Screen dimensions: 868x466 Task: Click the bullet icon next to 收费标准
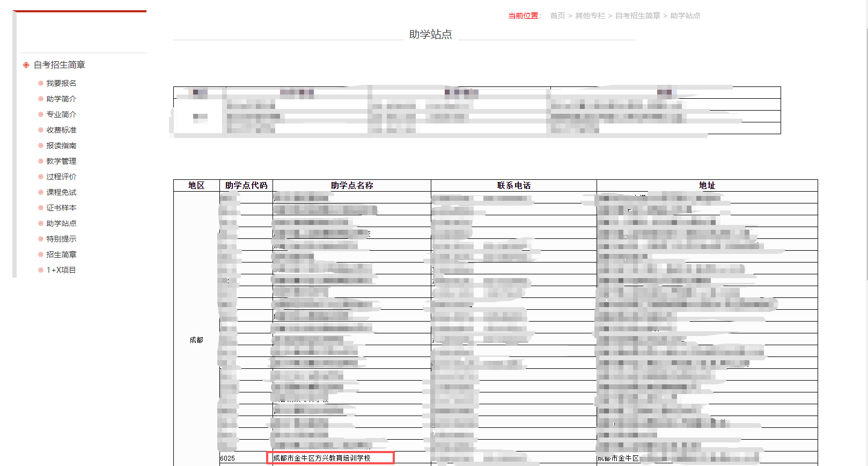pyautogui.click(x=41, y=130)
